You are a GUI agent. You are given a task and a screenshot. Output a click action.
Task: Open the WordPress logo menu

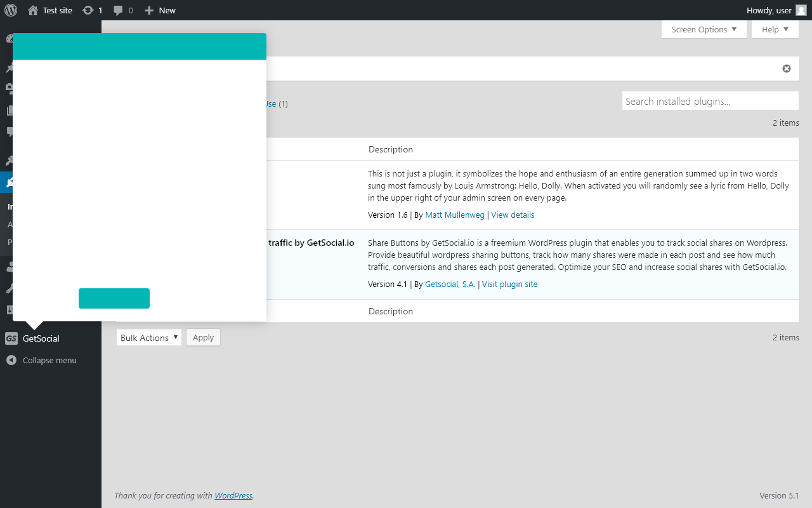click(x=10, y=10)
